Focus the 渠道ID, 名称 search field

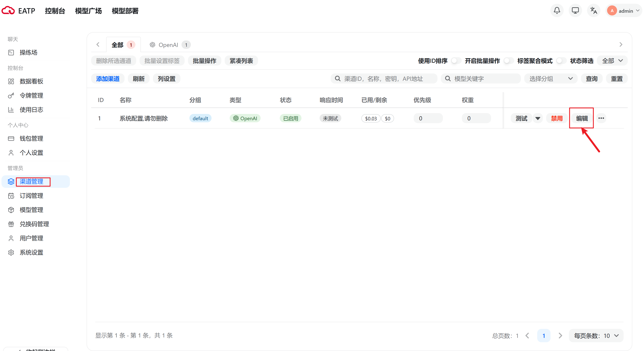pos(384,79)
